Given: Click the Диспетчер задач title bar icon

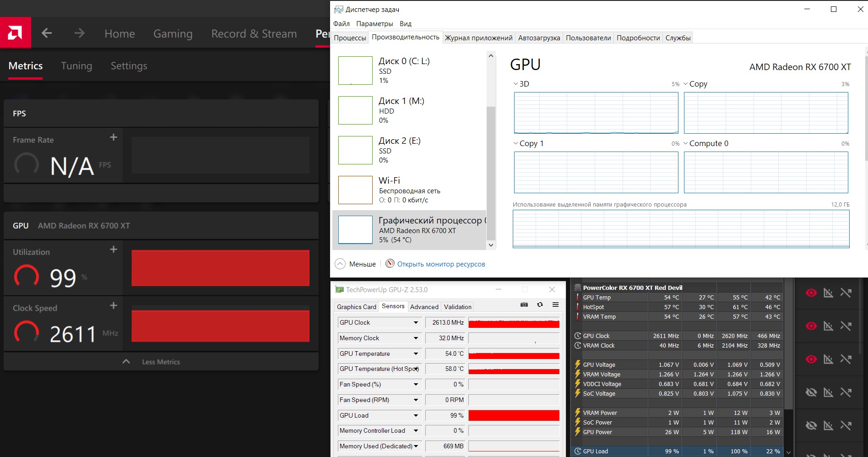Looking at the screenshot, I should pyautogui.click(x=339, y=9).
